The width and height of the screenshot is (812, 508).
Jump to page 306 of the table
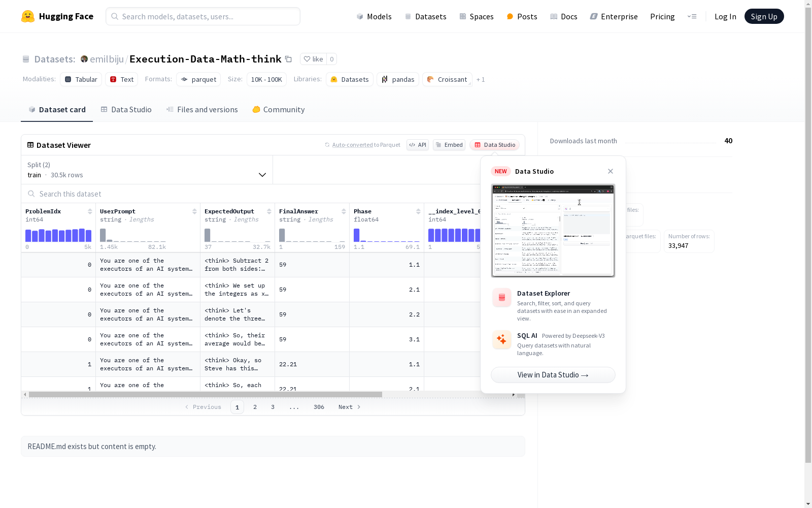(319, 407)
